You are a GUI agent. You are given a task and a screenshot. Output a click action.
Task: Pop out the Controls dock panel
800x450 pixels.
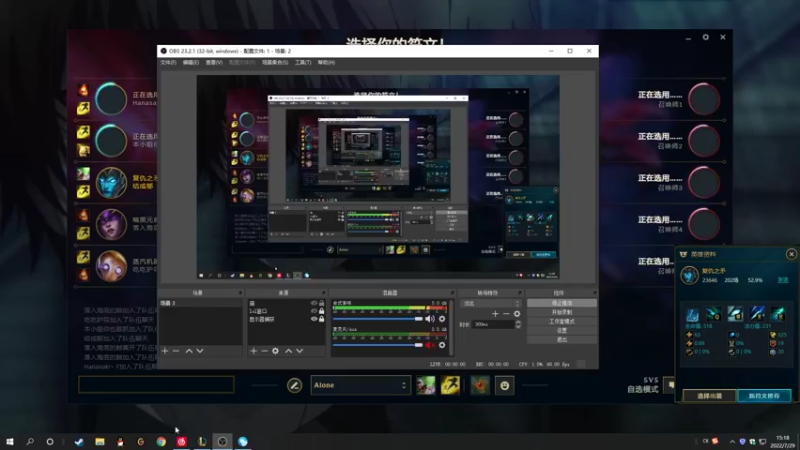pos(594,293)
